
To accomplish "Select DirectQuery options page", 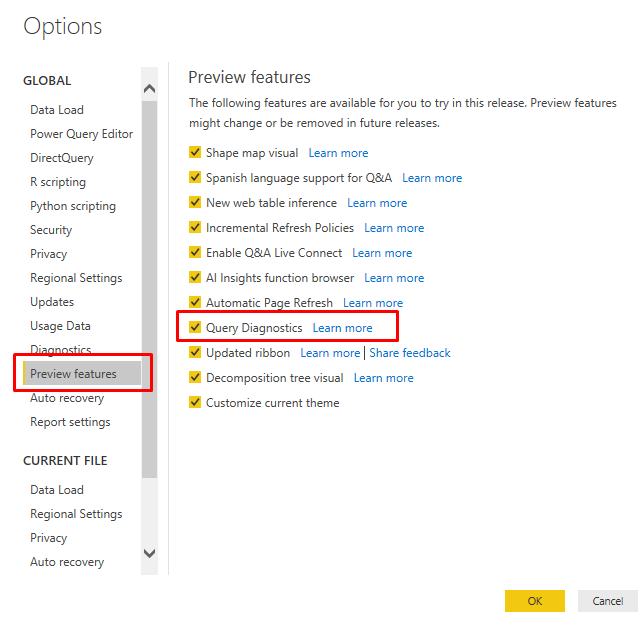I will pyautogui.click(x=62, y=158).
